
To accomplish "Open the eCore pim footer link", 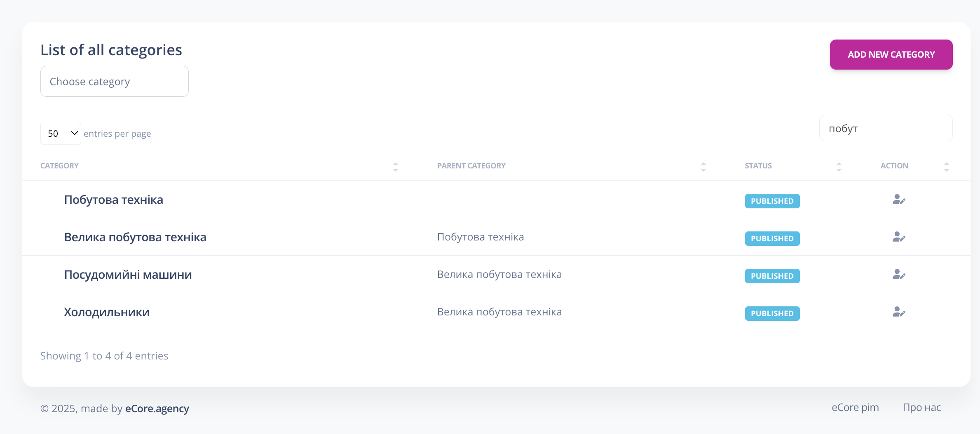I will pyautogui.click(x=855, y=408).
